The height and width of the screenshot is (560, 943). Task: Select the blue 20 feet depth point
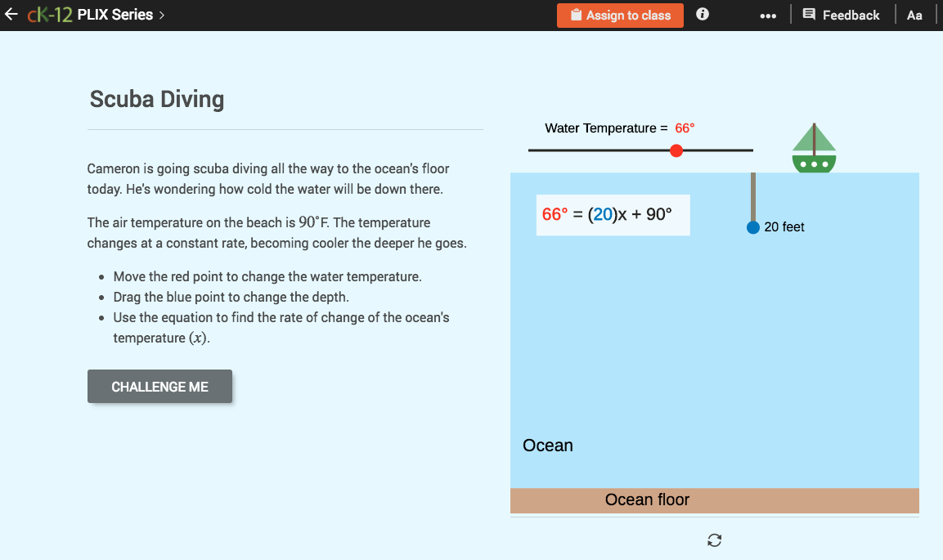[752, 227]
